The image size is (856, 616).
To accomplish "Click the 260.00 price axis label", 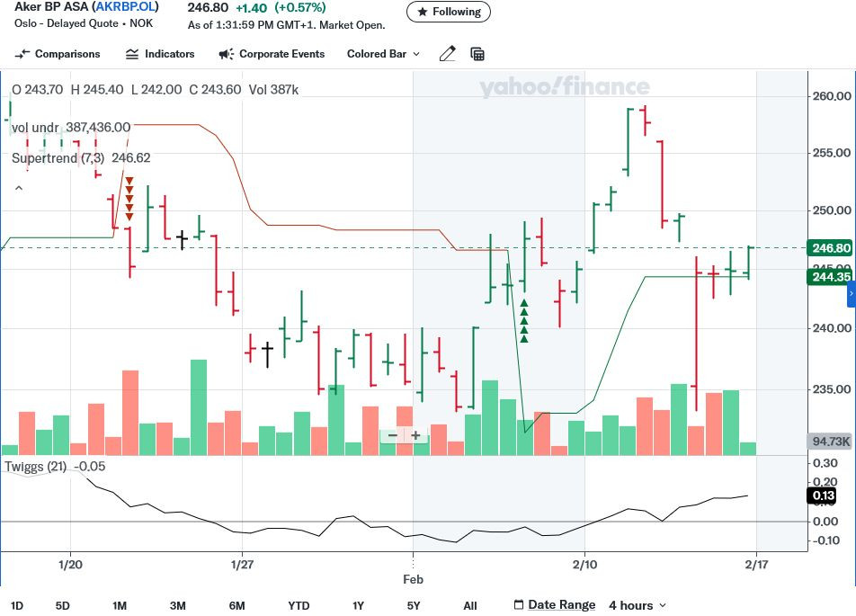I will [832, 96].
